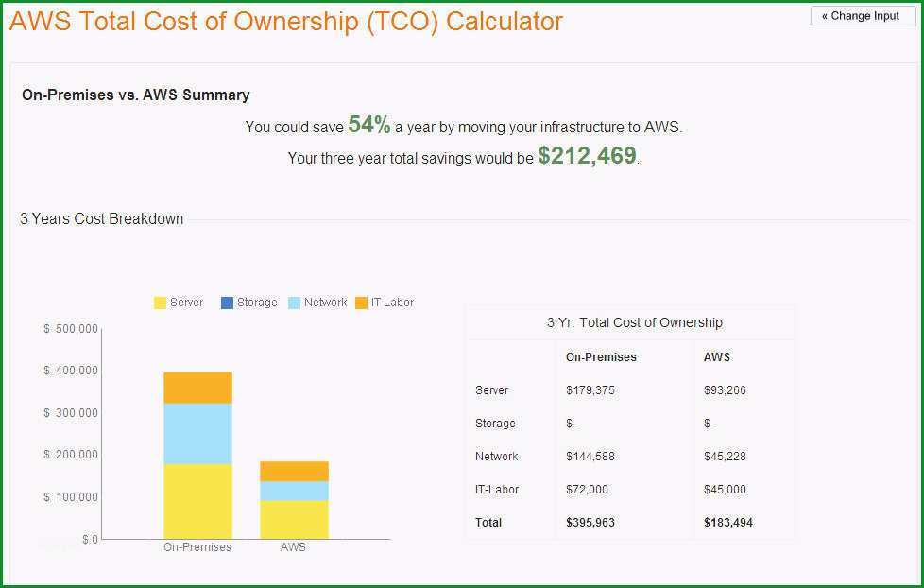Select the $395,963 On-Premises total cell
This screenshot has height=588, width=924.
click(590, 522)
